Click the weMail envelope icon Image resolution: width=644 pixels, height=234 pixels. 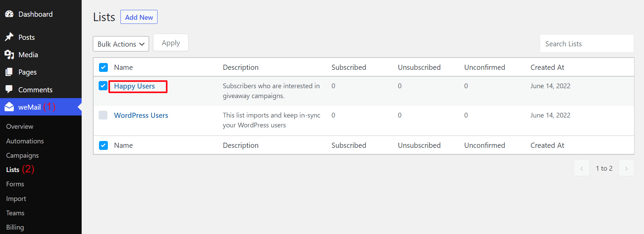(9, 107)
